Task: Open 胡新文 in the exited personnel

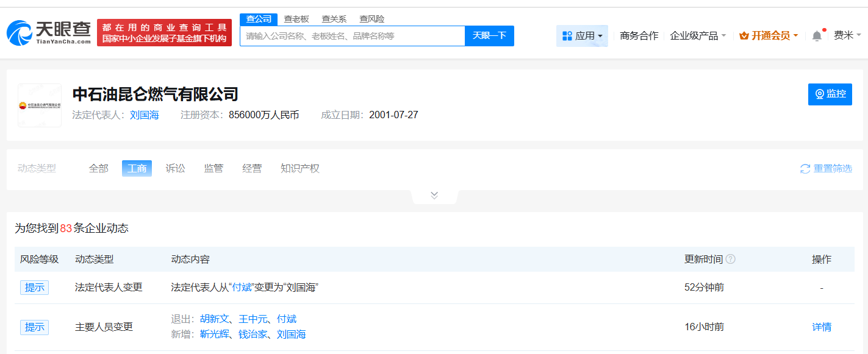Action: point(215,319)
